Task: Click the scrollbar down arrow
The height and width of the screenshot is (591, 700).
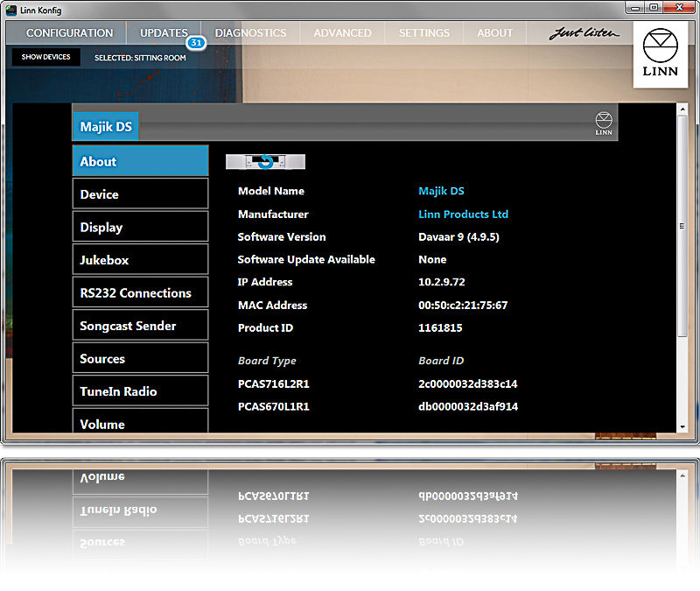Action: coord(682,426)
